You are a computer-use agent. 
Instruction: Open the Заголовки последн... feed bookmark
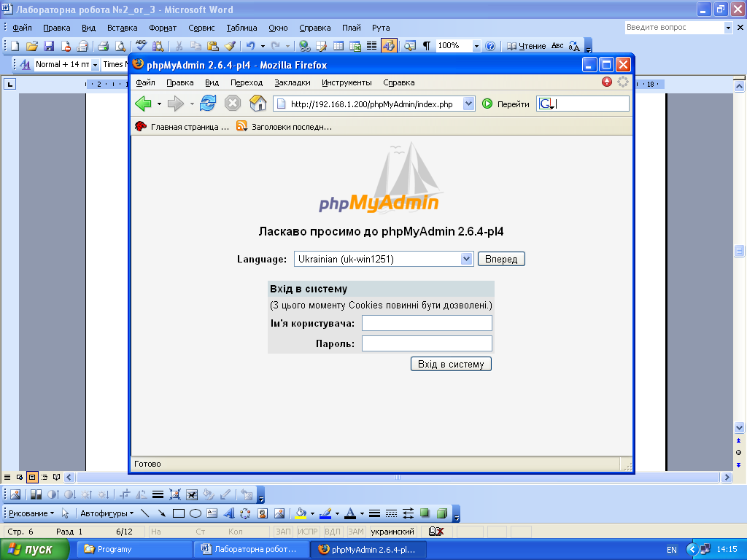(x=285, y=127)
